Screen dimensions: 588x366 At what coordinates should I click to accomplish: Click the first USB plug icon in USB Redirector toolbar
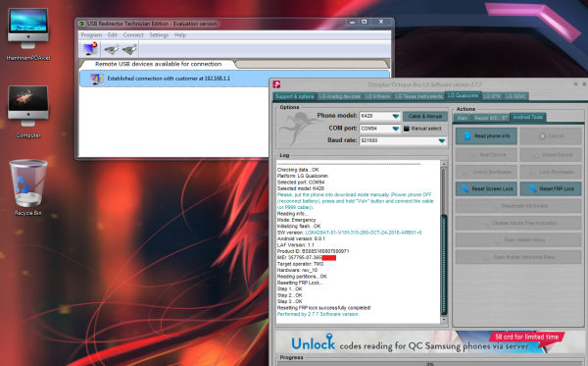(x=112, y=49)
